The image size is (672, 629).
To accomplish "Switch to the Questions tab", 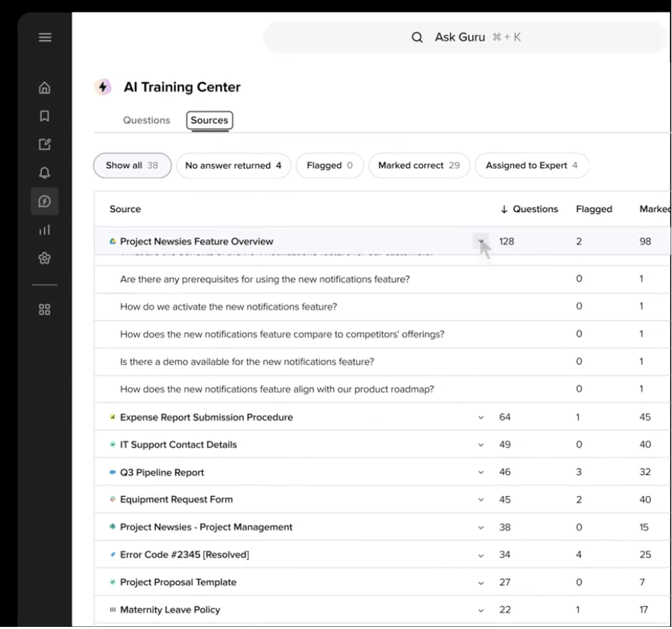I will pyautogui.click(x=146, y=120).
